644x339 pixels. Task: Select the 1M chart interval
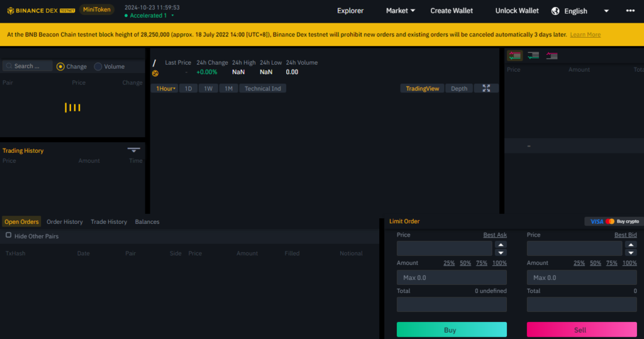tap(228, 88)
